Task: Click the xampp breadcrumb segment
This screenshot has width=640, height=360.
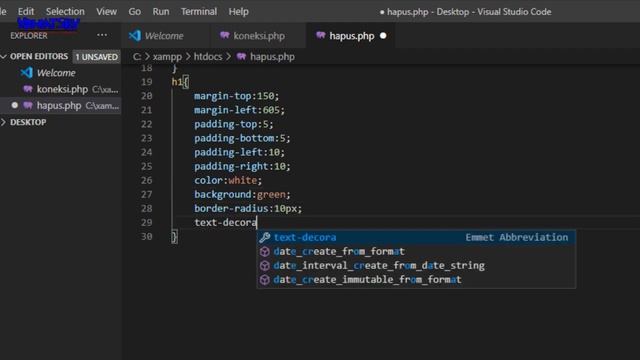Action: click(x=167, y=56)
